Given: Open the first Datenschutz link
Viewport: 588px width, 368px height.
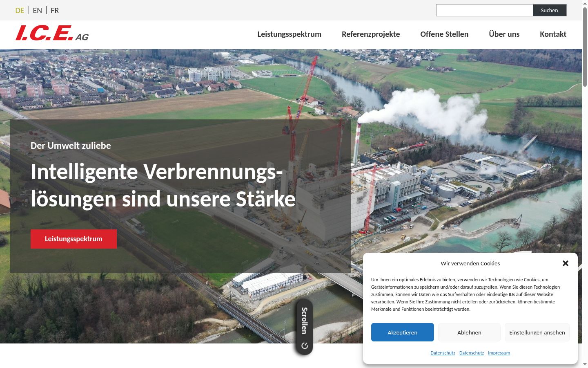Looking at the screenshot, I should (x=443, y=353).
